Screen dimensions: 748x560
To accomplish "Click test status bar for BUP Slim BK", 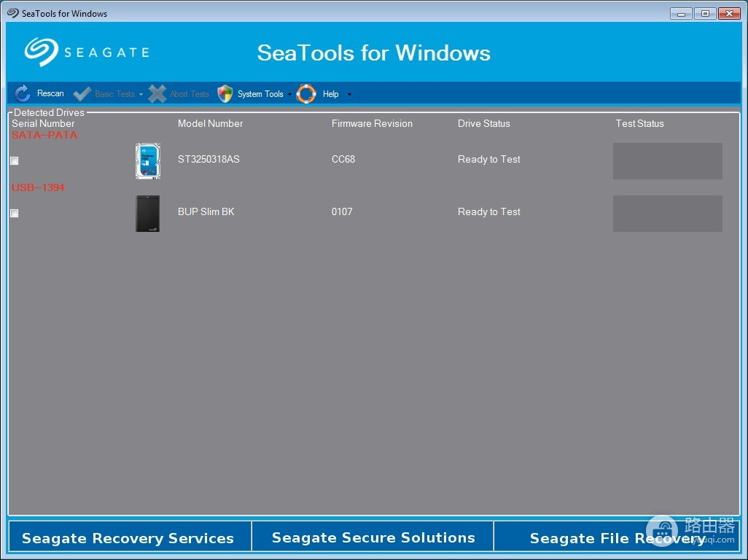I will tap(667, 214).
